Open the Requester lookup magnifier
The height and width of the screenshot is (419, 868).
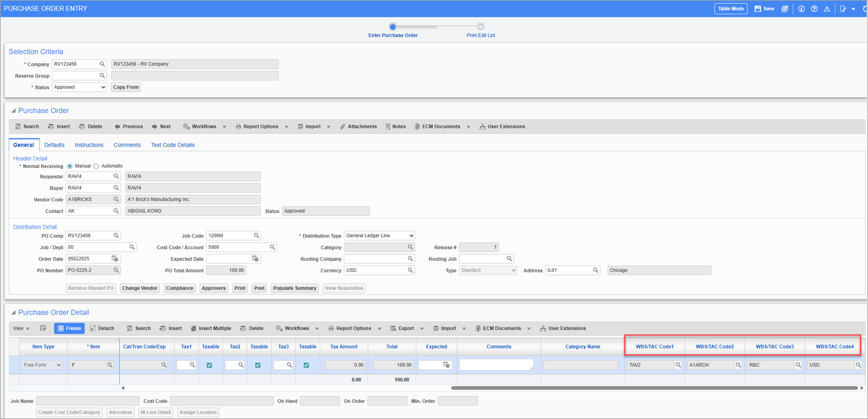click(116, 176)
